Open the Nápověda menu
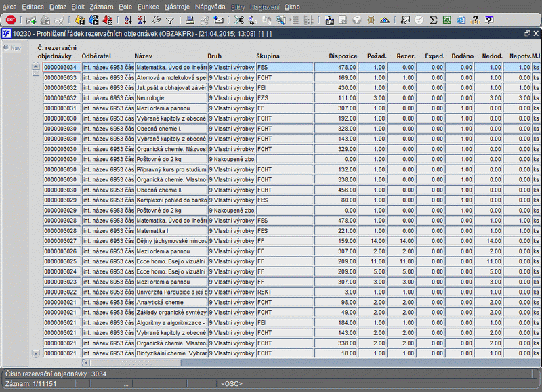The image size is (542, 392). pos(210,7)
